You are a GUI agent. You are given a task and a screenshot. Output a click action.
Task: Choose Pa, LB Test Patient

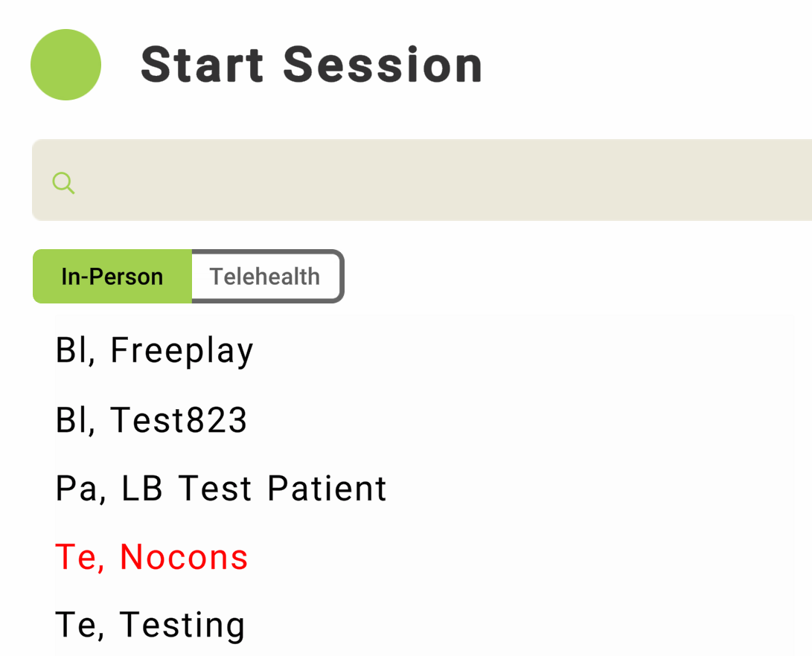click(x=221, y=489)
